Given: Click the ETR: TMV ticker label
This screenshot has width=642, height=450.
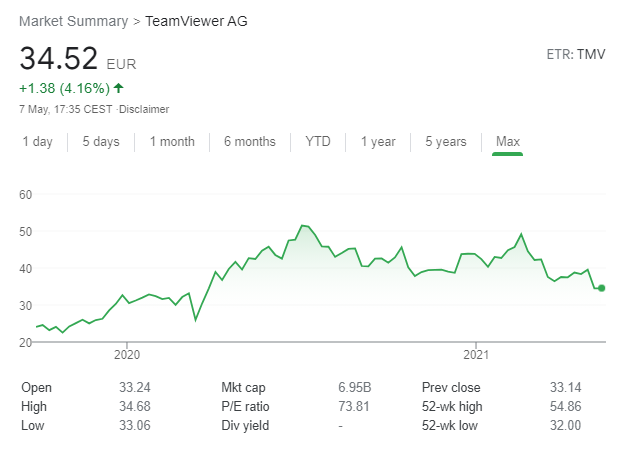Looking at the screenshot, I should point(576,54).
